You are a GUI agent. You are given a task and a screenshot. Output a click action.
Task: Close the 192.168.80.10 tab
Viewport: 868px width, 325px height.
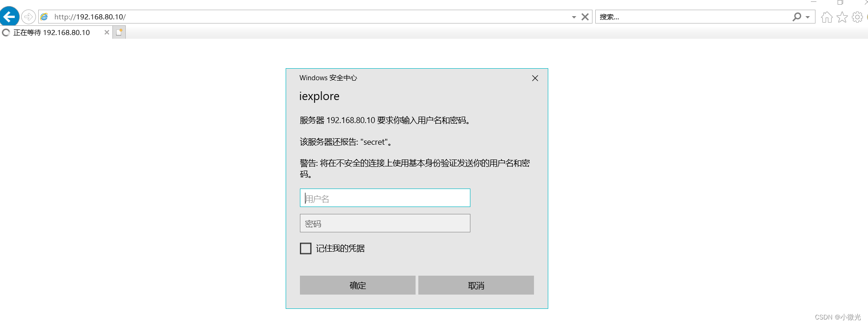[x=107, y=32]
